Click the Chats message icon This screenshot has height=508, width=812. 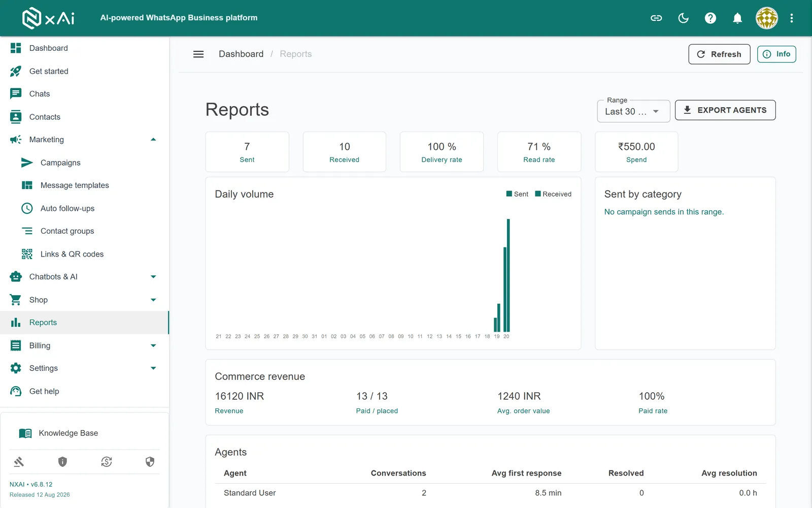pyautogui.click(x=16, y=93)
